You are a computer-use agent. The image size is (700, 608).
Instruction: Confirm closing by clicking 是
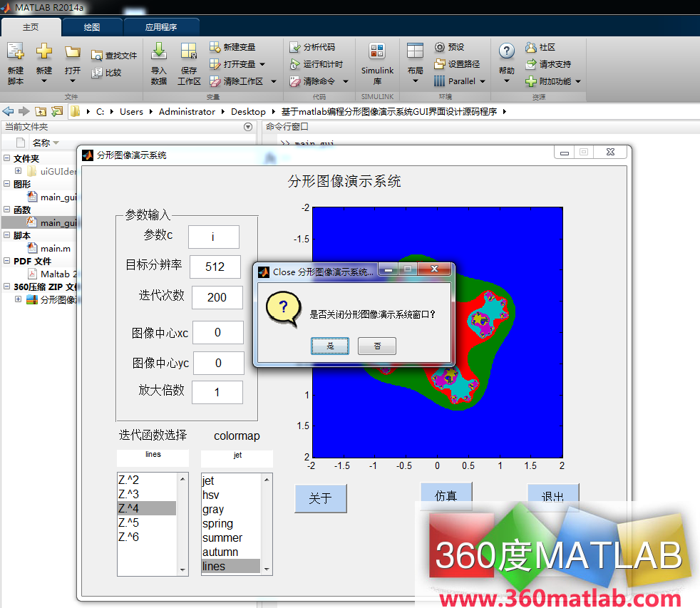coord(330,346)
